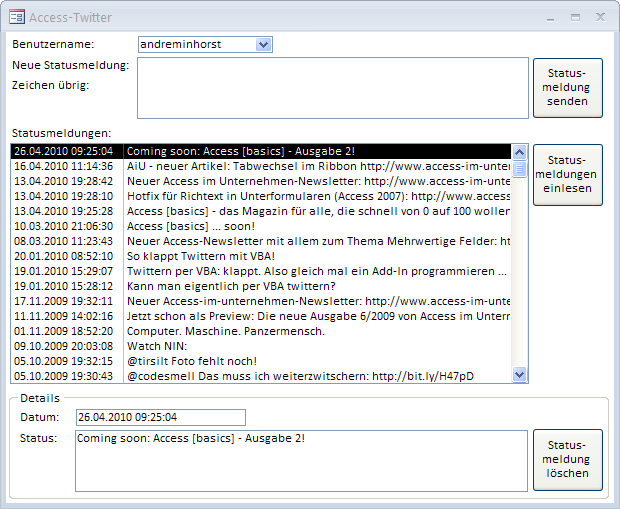Image resolution: width=620 pixels, height=509 pixels.
Task: Select the 'Coming soon: Access [basics]' entry
Action: pyautogui.click(x=260, y=151)
